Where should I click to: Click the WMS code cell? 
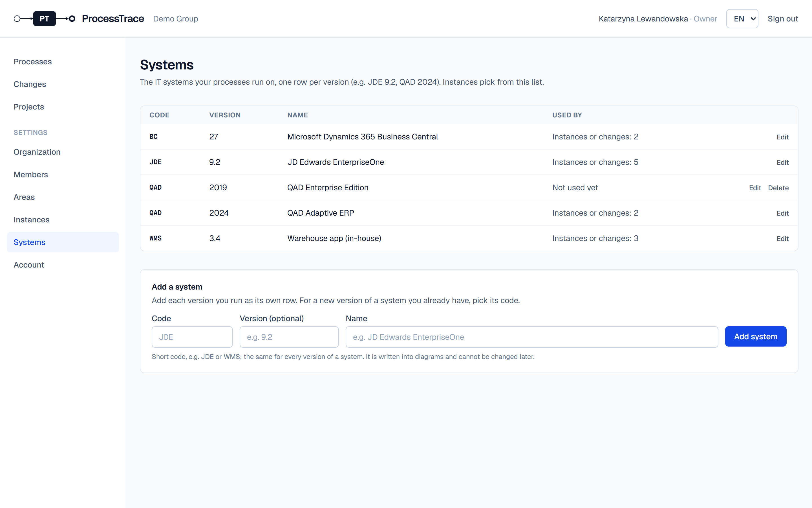[155, 238]
